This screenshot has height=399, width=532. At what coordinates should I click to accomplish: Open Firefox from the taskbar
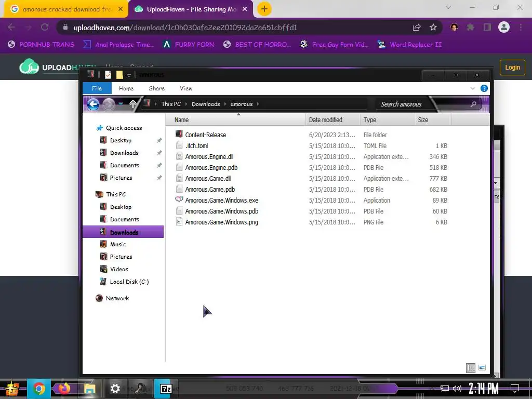pos(64,389)
